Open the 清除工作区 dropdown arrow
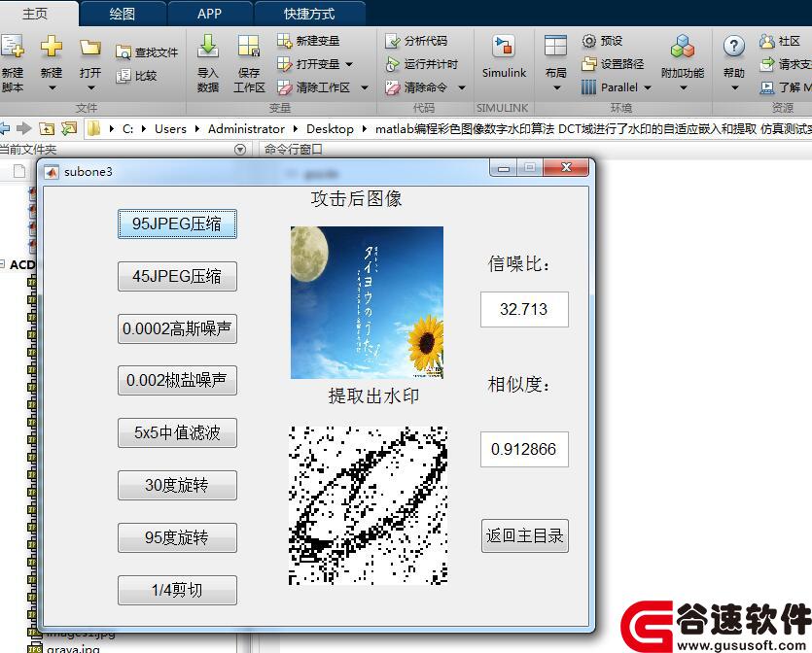The width and height of the screenshot is (812, 653). [x=365, y=87]
